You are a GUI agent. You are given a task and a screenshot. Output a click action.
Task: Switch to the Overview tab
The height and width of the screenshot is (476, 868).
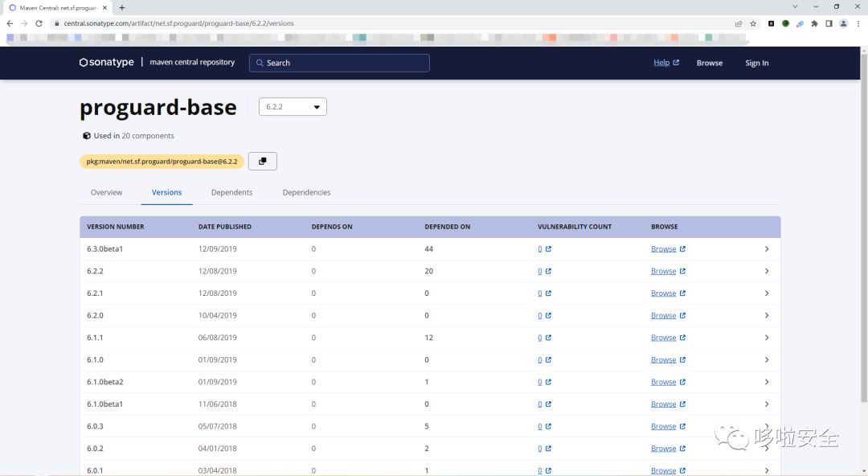(106, 192)
